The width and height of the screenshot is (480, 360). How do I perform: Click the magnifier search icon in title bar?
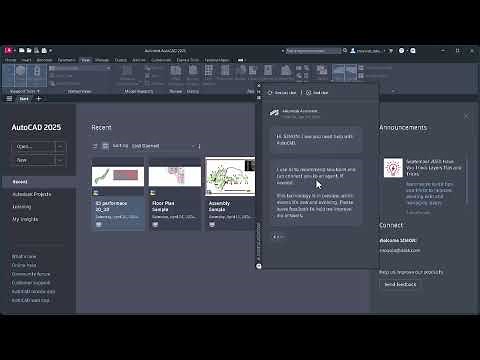point(345,51)
